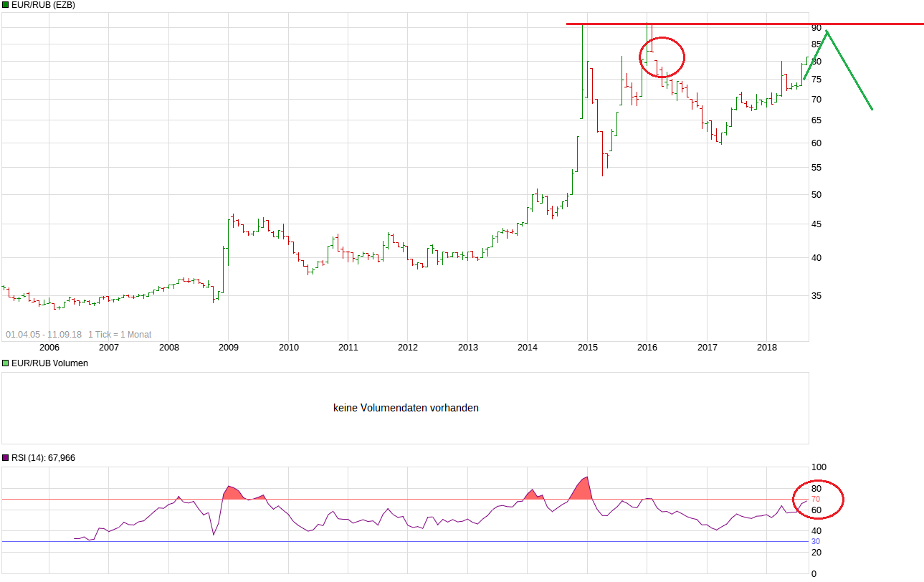Open the EUR/RUB Volumen panel header
Image resolution: width=924 pixels, height=582 pixels.
point(49,363)
